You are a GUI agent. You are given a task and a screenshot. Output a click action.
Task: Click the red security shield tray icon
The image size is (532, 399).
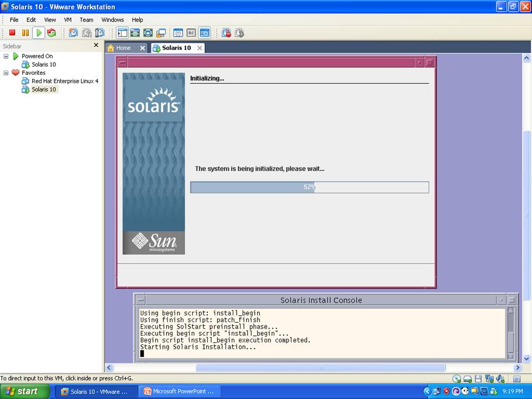click(447, 392)
